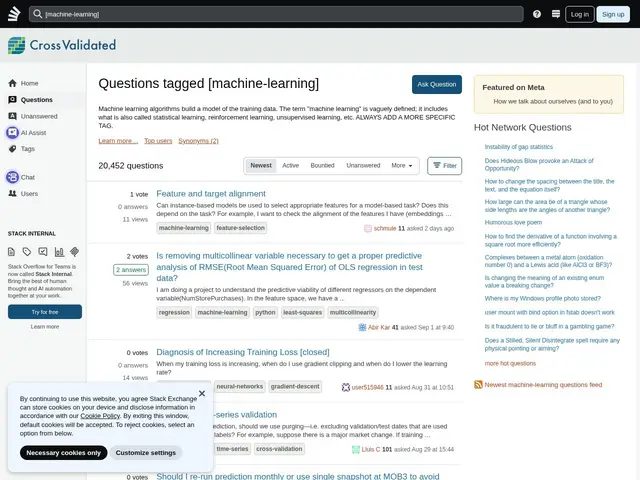
Task: Select the Active sort tab
Action: 291,165
